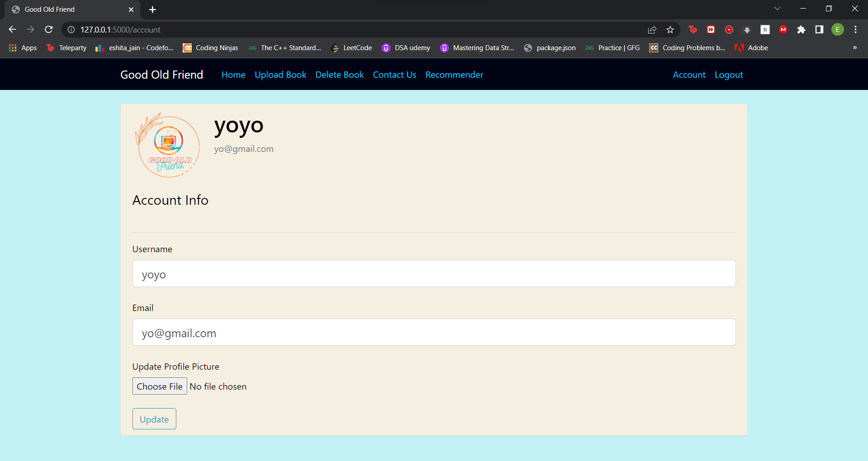Click Choose File to upload profile picture
868x461 pixels.
159,386
